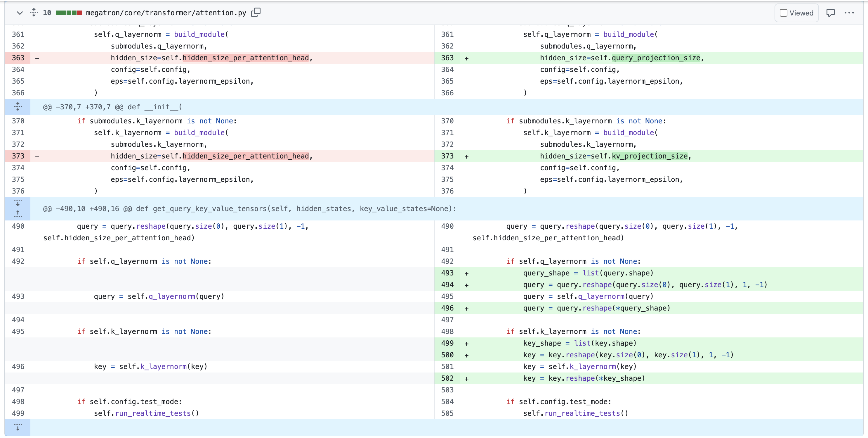868x438 pixels.
Task: Click added line key_shape = list(key.shape)
Action: pos(579,343)
